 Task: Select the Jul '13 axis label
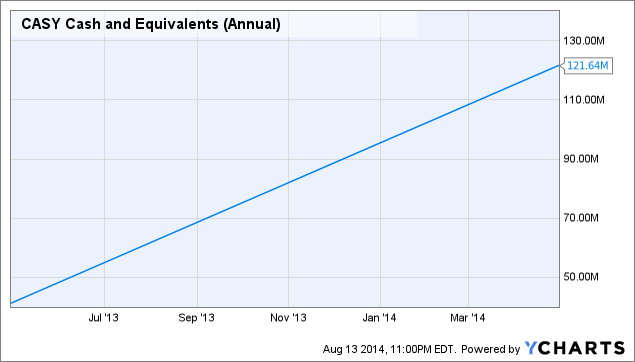pyautogui.click(x=104, y=318)
